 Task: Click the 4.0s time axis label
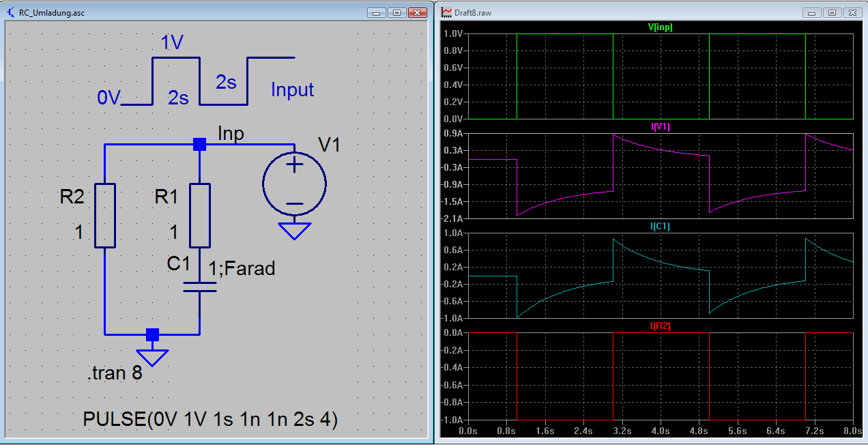(660, 431)
